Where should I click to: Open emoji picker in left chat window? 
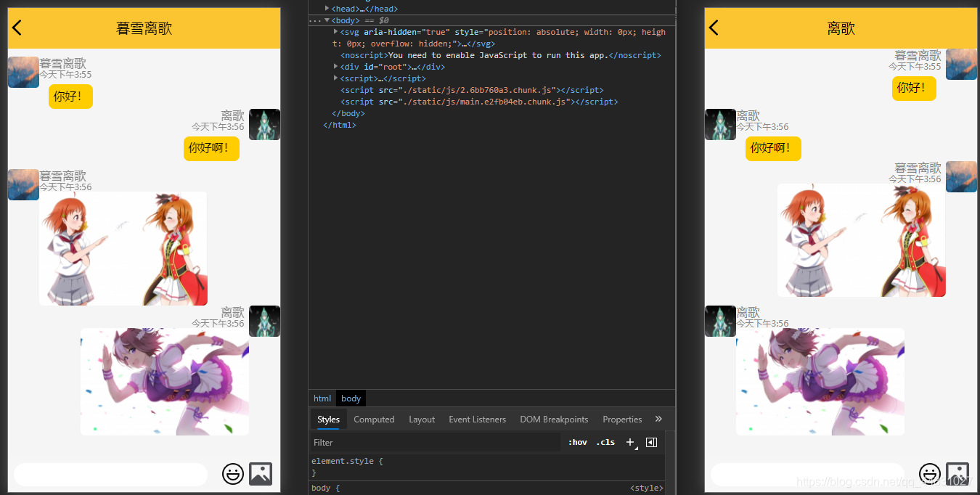click(x=233, y=474)
